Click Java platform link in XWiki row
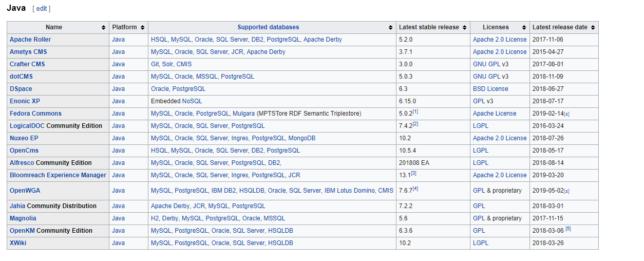The width and height of the screenshot is (644, 261). tap(118, 243)
